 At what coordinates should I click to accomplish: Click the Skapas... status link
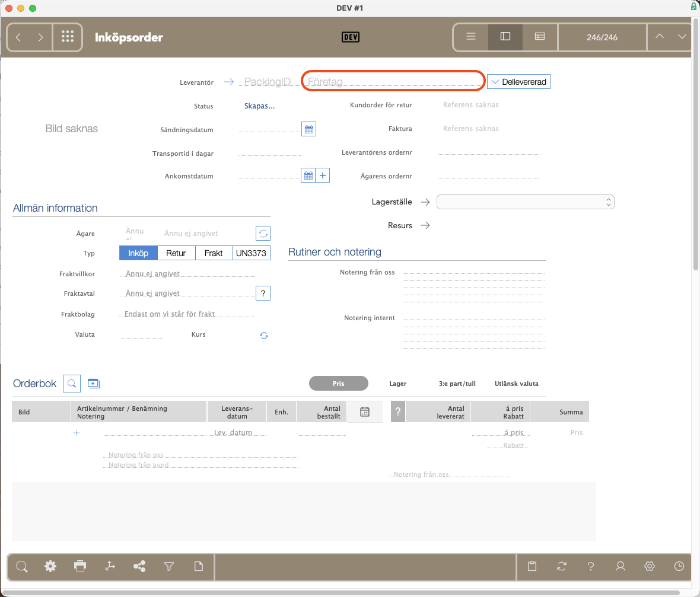259,106
